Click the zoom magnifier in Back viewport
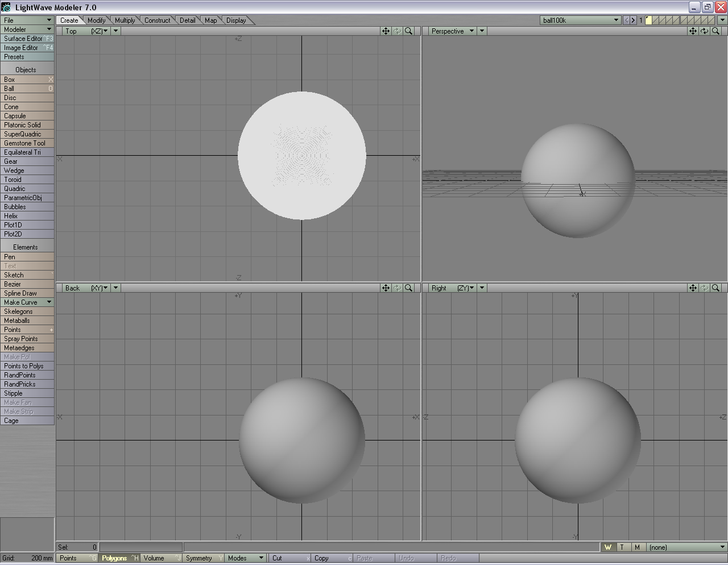 click(408, 288)
